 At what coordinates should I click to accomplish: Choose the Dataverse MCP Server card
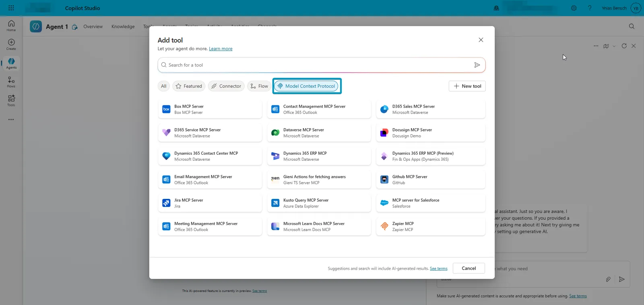[319, 133]
